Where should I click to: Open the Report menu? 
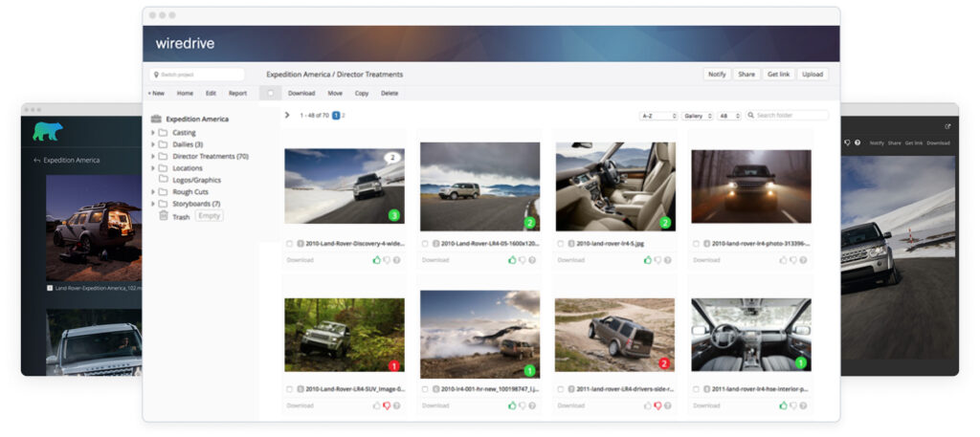point(237,93)
